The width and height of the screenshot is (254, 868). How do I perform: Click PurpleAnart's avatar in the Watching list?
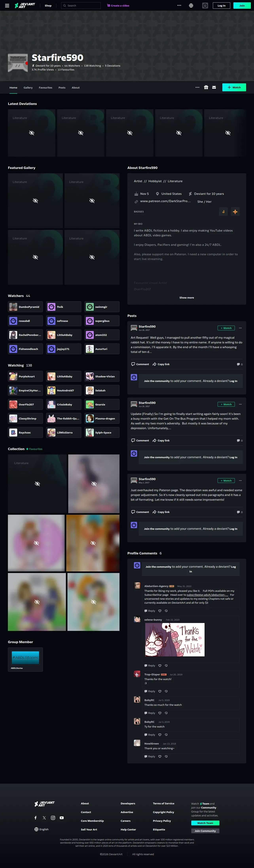(13, 376)
